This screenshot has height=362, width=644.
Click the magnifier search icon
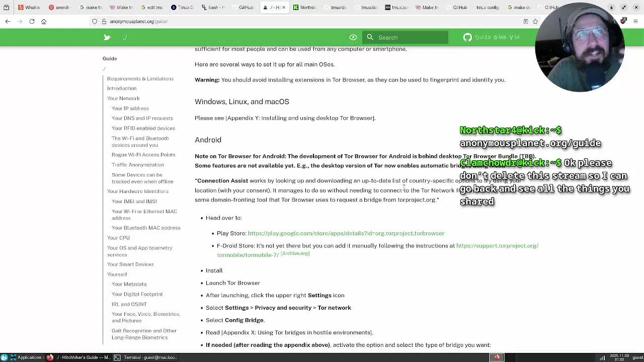[x=370, y=37]
